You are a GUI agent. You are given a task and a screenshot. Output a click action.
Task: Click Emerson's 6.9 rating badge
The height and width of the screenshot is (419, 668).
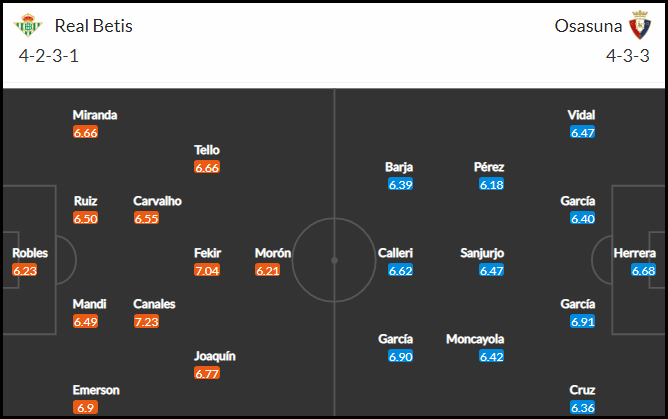(85, 408)
